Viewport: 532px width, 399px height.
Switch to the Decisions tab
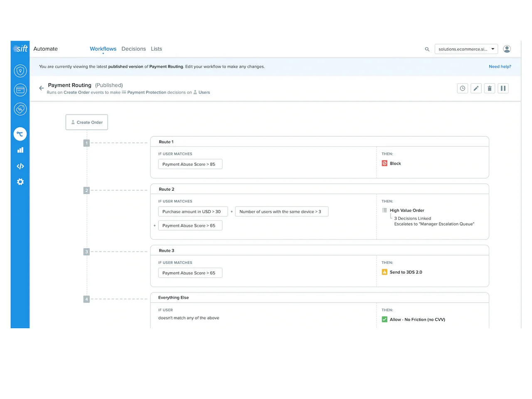coord(133,49)
